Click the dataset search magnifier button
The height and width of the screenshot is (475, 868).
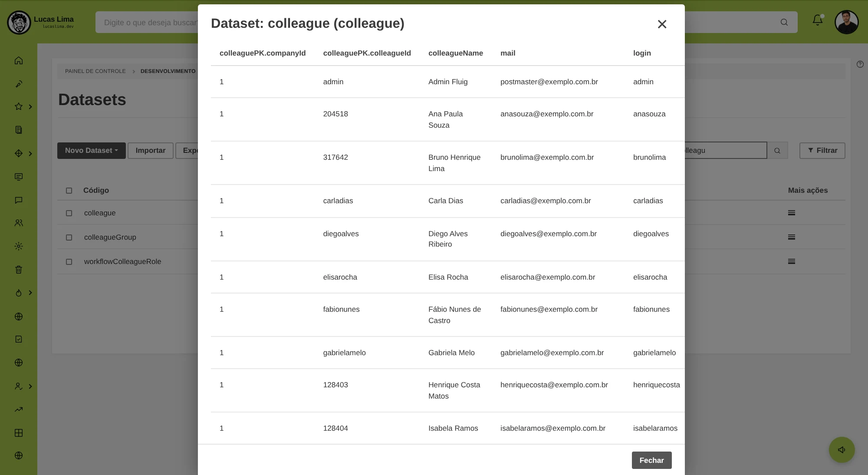click(x=777, y=151)
